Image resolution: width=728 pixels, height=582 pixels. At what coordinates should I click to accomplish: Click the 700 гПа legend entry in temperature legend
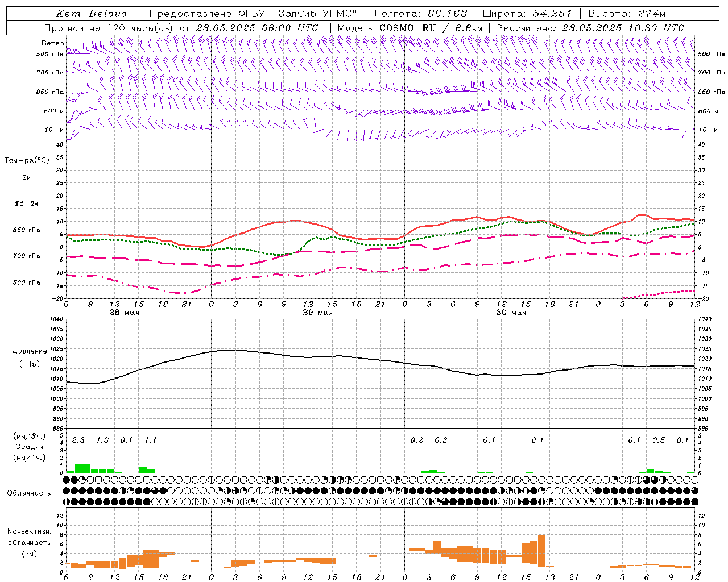point(27,256)
